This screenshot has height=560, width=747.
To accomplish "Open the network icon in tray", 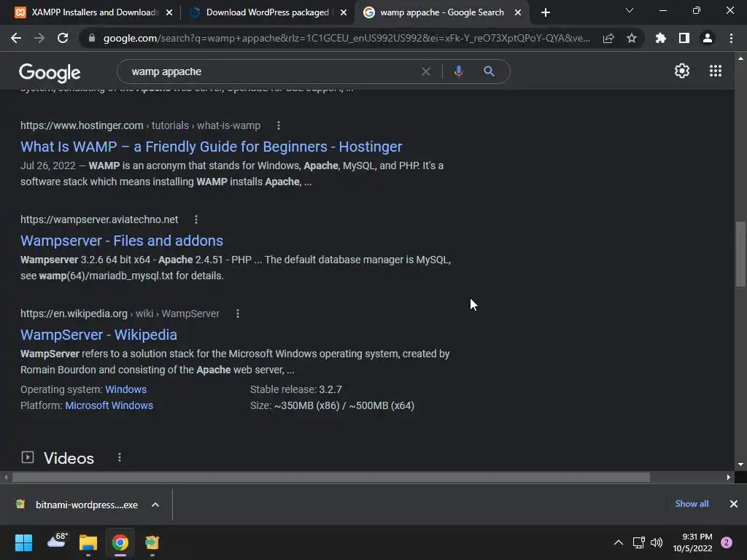I will (x=638, y=542).
